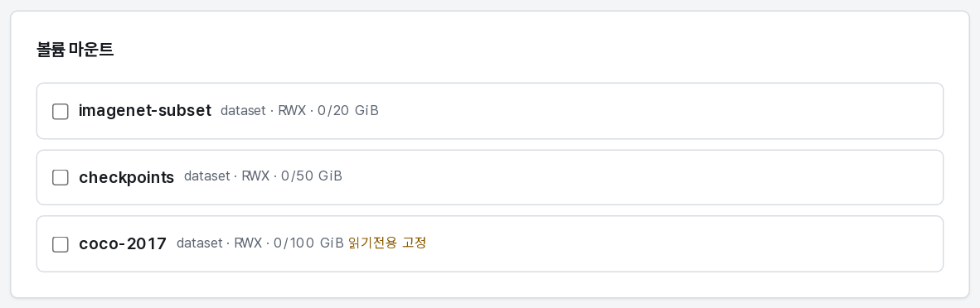Select the imagenet-subset volume name
The height and width of the screenshot is (308, 980).
coord(145,111)
